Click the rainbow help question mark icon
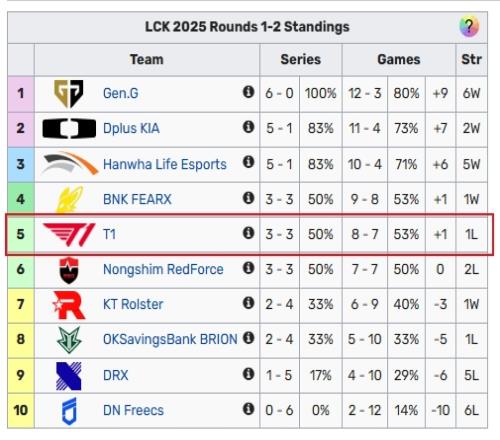Viewport: 500px width, 440px height. pos(469,26)
